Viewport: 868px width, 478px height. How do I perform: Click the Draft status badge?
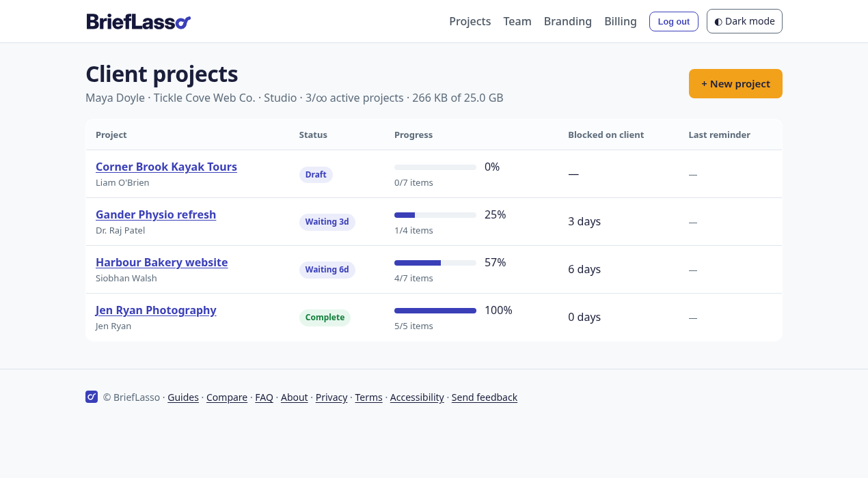(x=316, y=174)
